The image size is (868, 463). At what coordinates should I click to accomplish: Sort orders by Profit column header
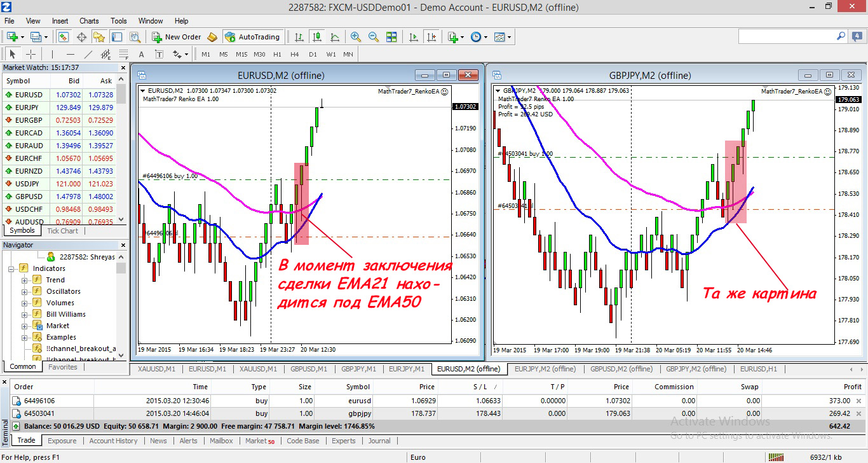coord(853,387)
